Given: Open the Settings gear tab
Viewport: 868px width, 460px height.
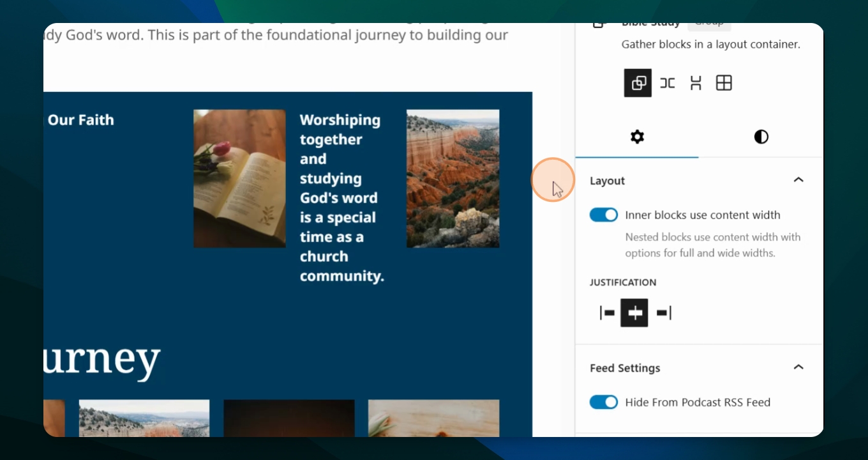Looking at the screenshot, I should (637, 137).
